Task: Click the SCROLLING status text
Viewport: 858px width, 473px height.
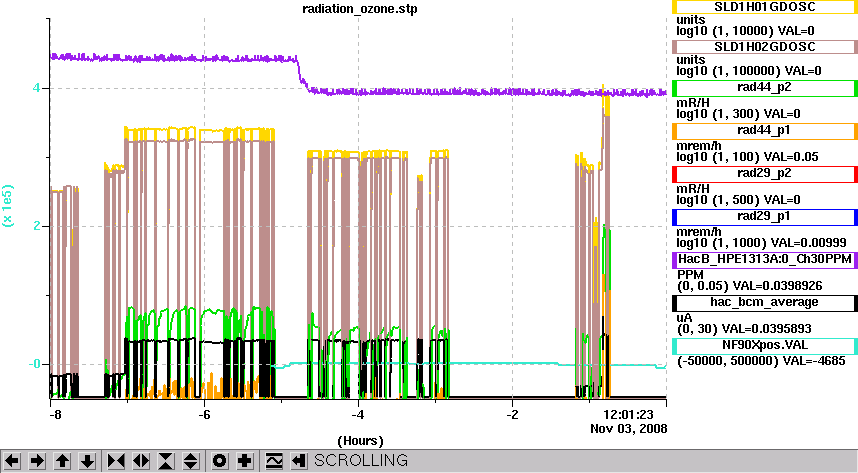Action: click(x=361, y=460)
